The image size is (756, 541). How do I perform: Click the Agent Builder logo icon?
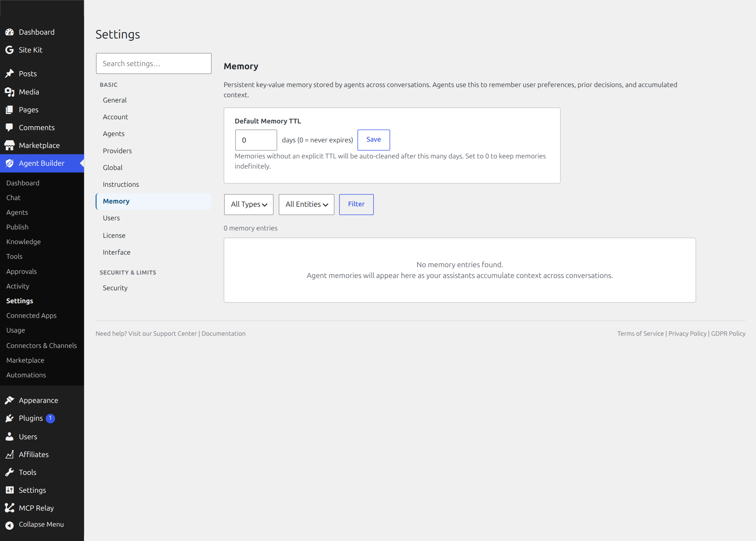point(9,163)
